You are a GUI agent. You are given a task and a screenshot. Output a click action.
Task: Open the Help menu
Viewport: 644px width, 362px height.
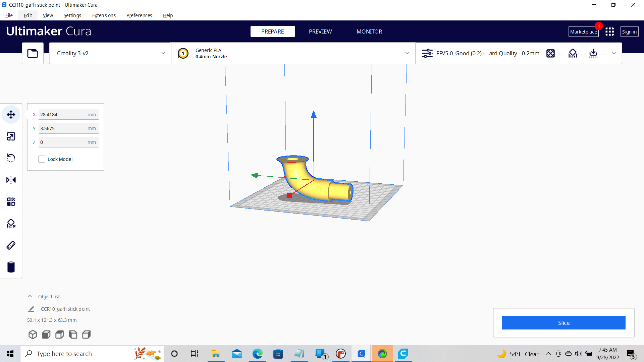(x=168, y=15)
